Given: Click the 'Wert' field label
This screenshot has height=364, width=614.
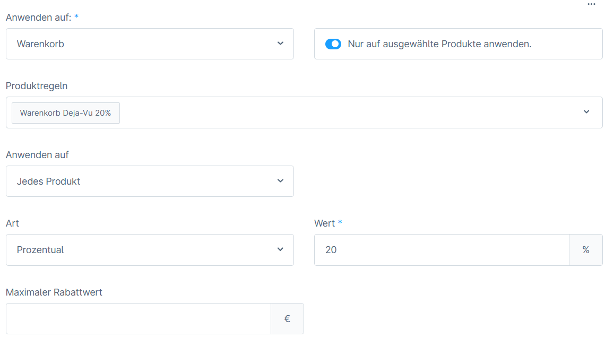Looking at the screenshot, I should [x=324, y=223].
